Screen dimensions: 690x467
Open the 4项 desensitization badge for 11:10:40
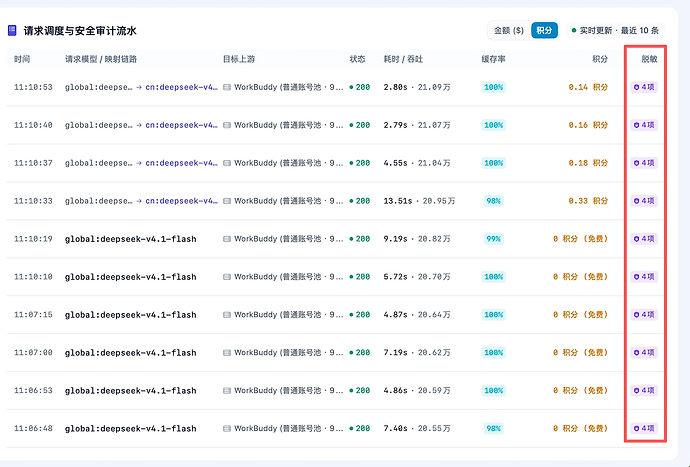pos(644,125)
